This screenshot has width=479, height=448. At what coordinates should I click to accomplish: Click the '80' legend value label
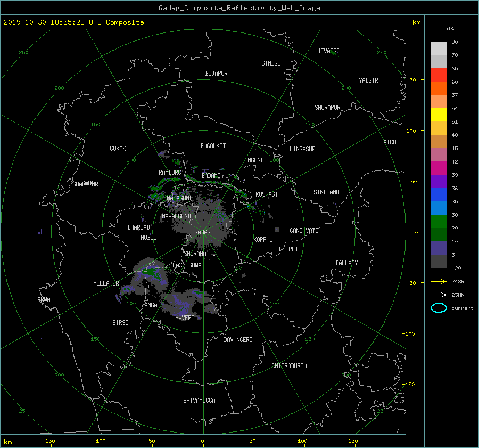455,42
